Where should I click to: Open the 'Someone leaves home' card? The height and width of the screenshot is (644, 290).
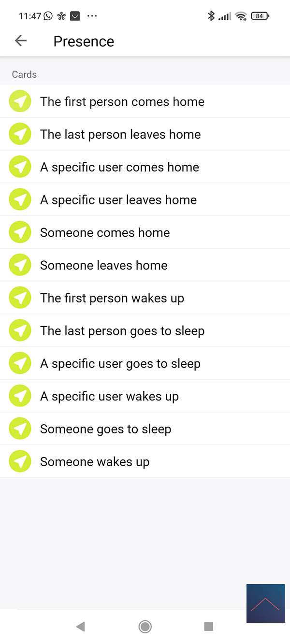click(104, 265)
